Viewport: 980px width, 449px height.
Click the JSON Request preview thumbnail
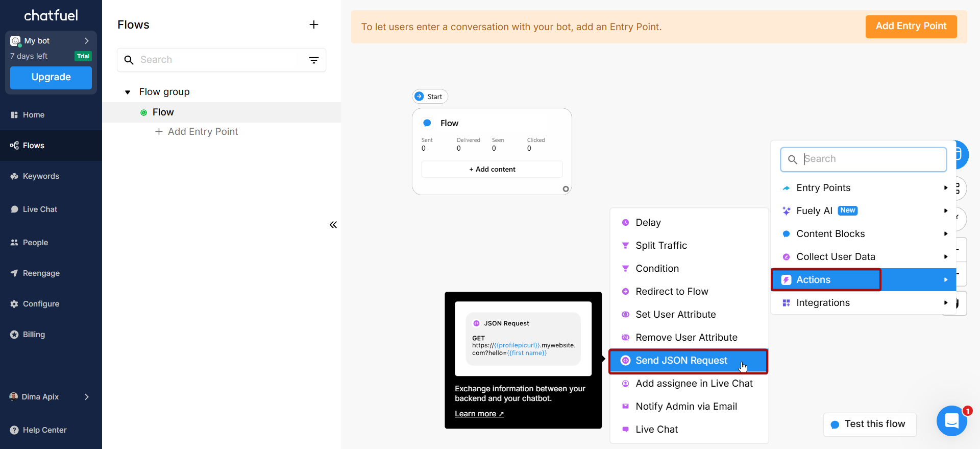point(523,339)
